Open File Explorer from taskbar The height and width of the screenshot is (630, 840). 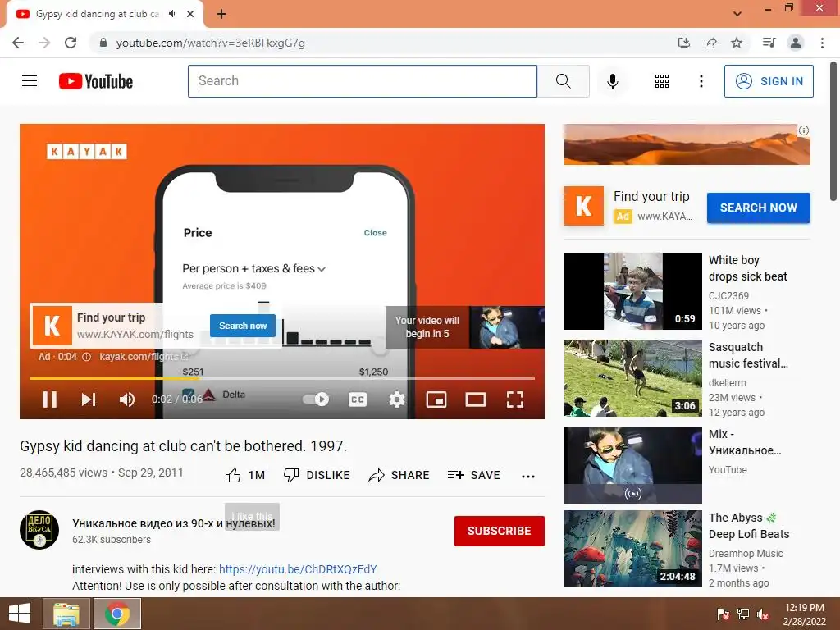[66, 614]
